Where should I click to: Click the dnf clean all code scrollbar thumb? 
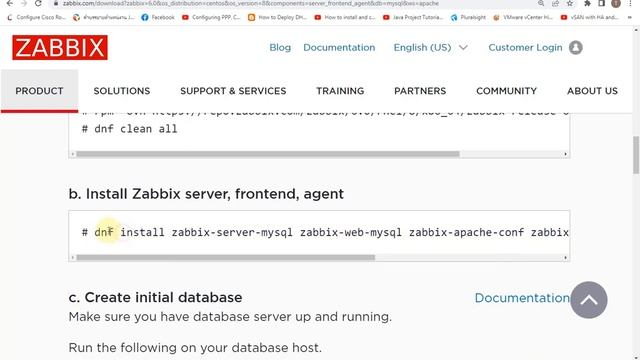click(268, 154)
